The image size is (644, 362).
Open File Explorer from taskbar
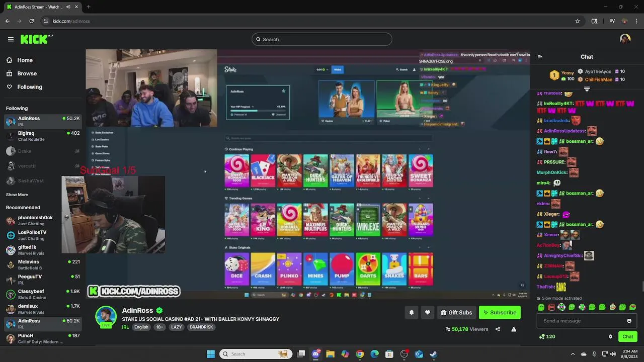click(x=330, y=354)
